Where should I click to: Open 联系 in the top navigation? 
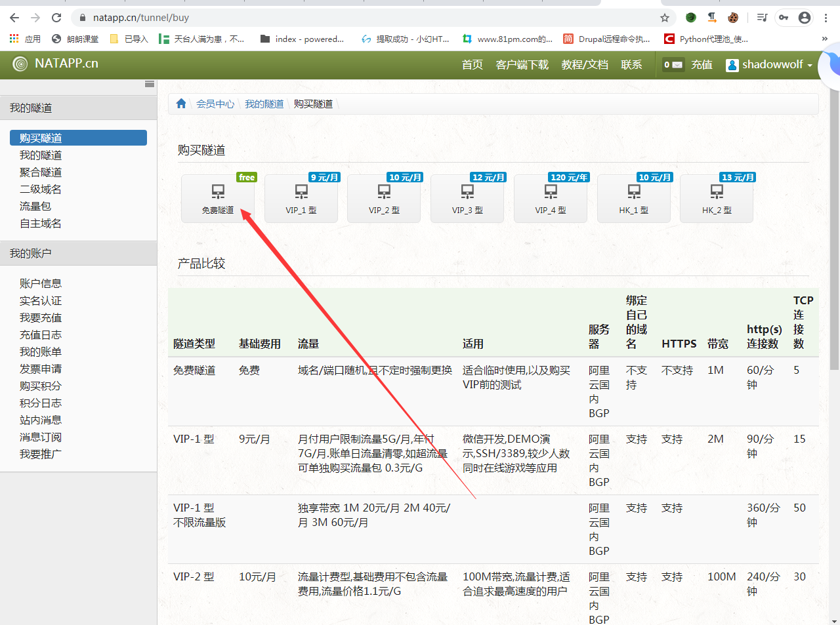click(631, 64)
